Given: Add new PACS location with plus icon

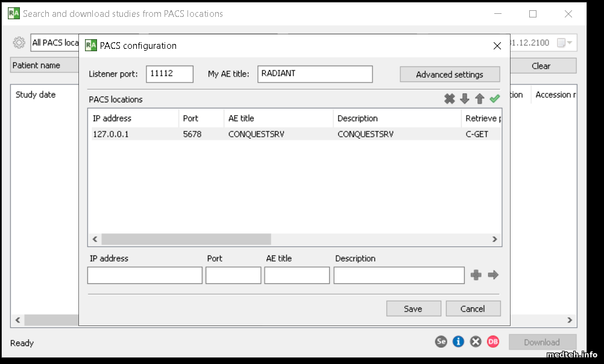Looking at the screenshot, I should [x=476, y=275].
